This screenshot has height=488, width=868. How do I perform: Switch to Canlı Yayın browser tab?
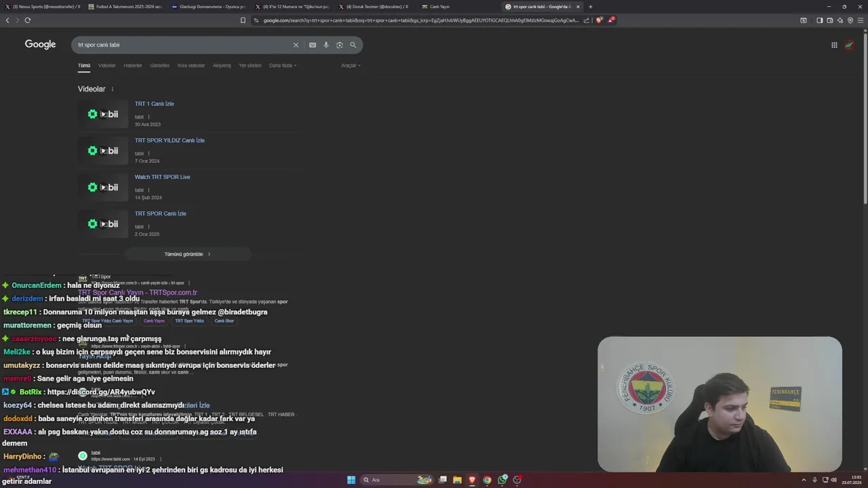(459, 7)
